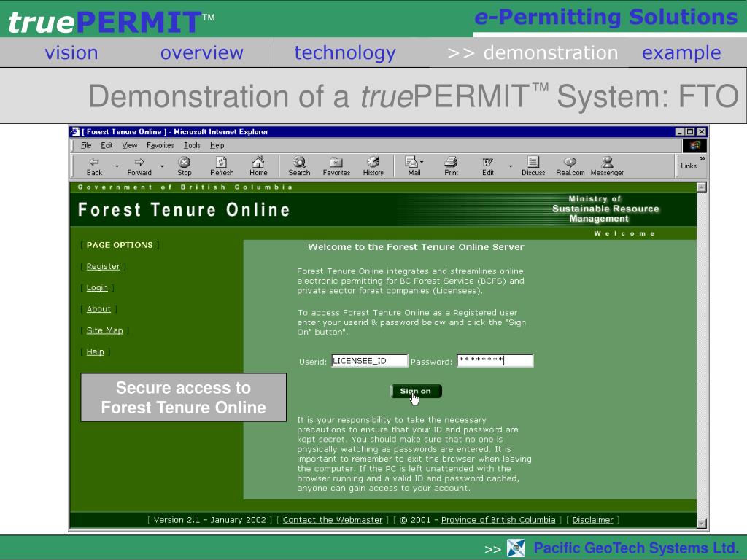The image size is (747, 560).
Task: Click the Print toolbar icon
Action: [x=451, y=162]
